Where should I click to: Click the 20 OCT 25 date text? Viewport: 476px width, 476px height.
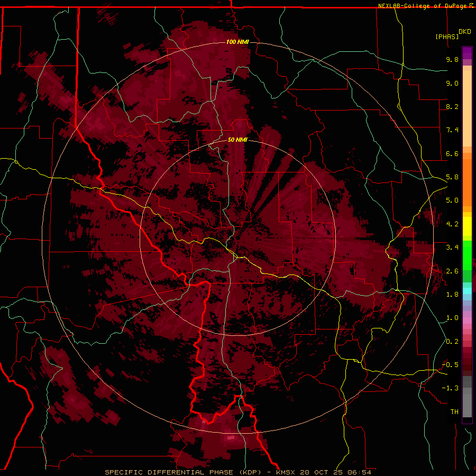click(x=321, y=472)
